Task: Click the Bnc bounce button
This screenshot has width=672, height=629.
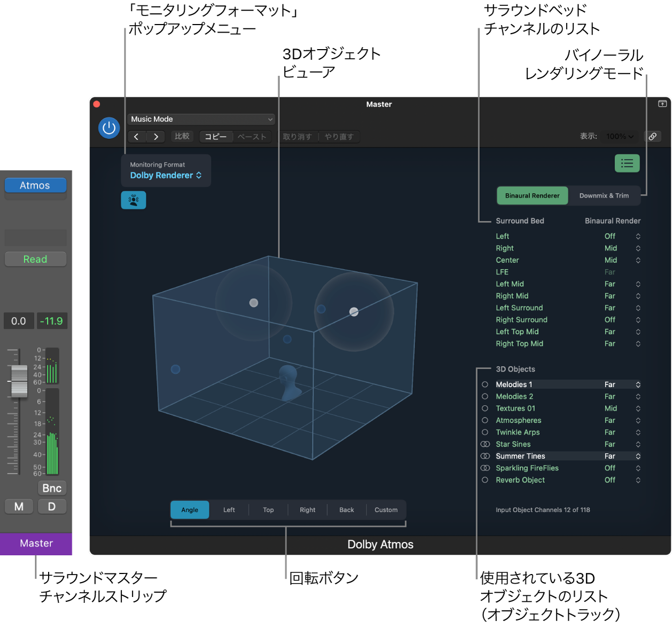Action: point(52,488)
